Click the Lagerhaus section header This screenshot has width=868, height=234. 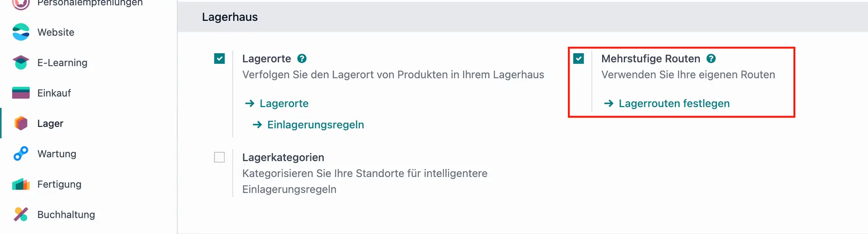point(230,17)
